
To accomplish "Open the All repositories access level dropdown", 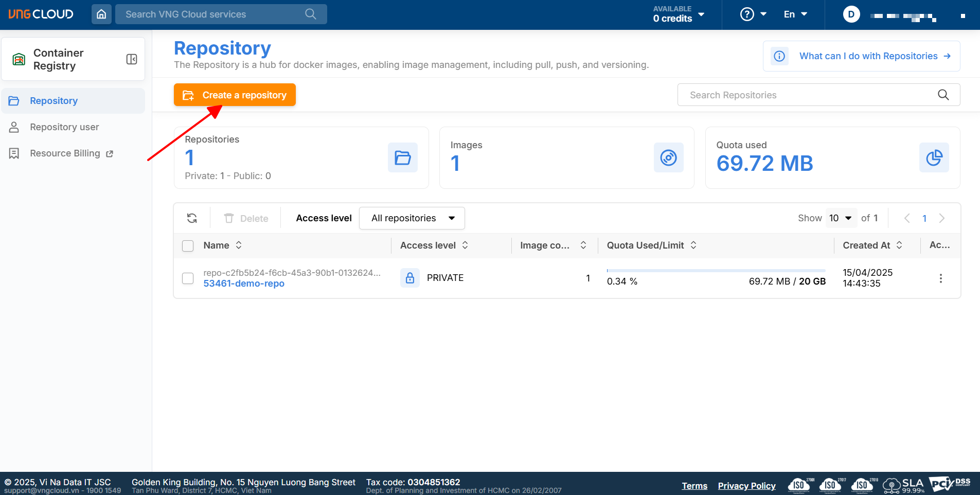I will click(x=412, y=218).
